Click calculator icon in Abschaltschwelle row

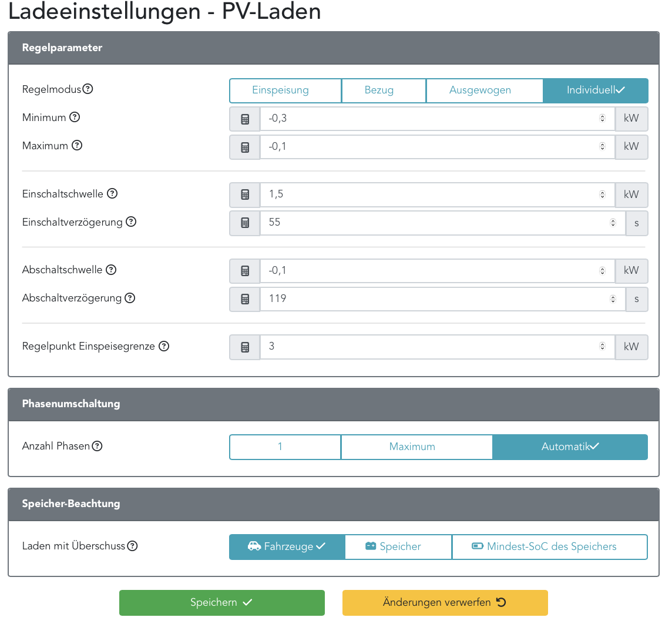click(245, 271)
